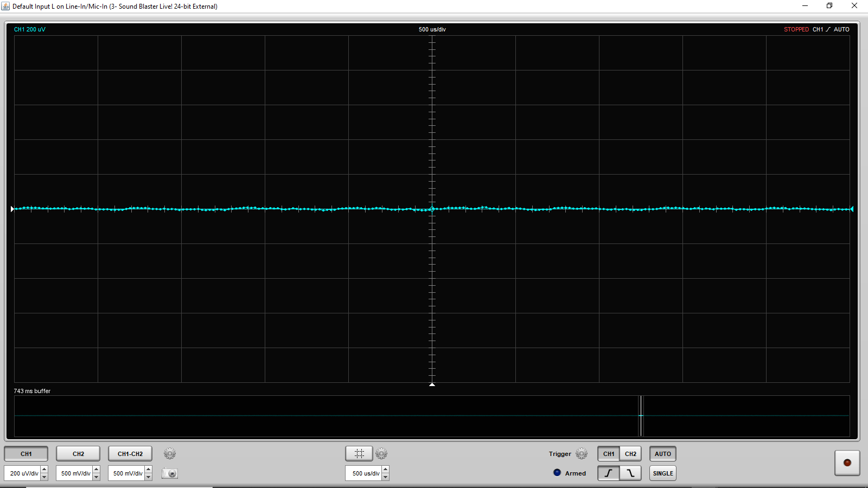The image size is (868, 488).
Task: Click the SINGLE trigger button
Action: click(x=663, y=473)
